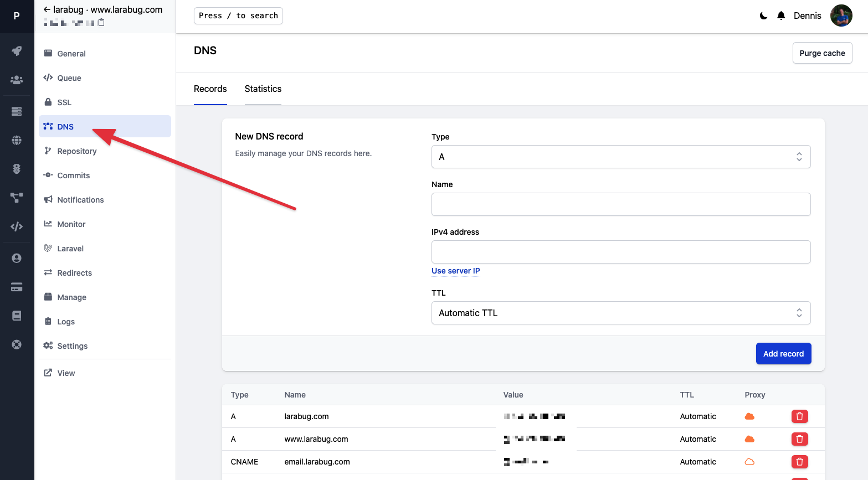Screen dimensions: 868x480
Task: Click the Press / to search box
Action: click(238, 16)
